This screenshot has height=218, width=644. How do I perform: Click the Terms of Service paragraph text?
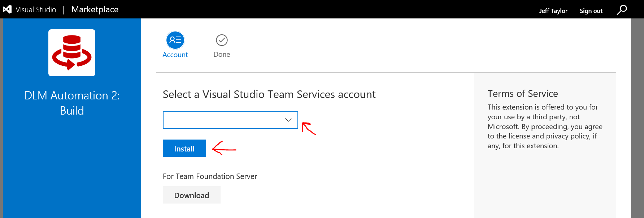pyautogui.click(x=545, y=127)
